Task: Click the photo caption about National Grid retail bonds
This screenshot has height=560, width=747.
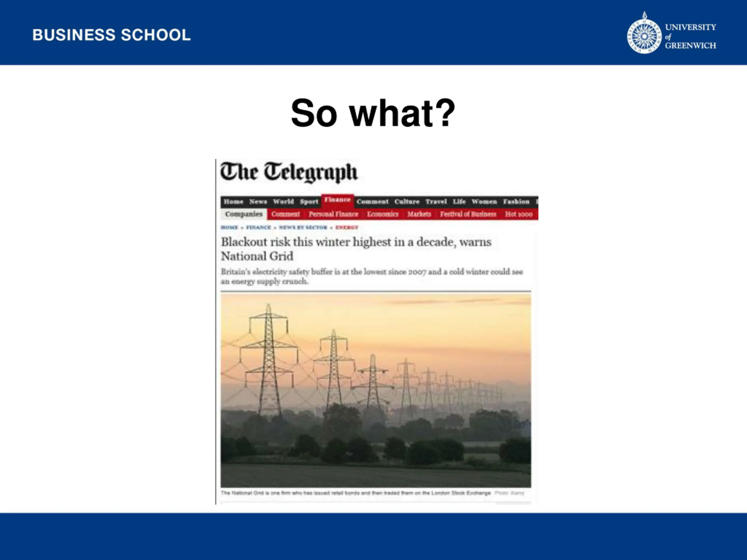Action: point(356,493)
